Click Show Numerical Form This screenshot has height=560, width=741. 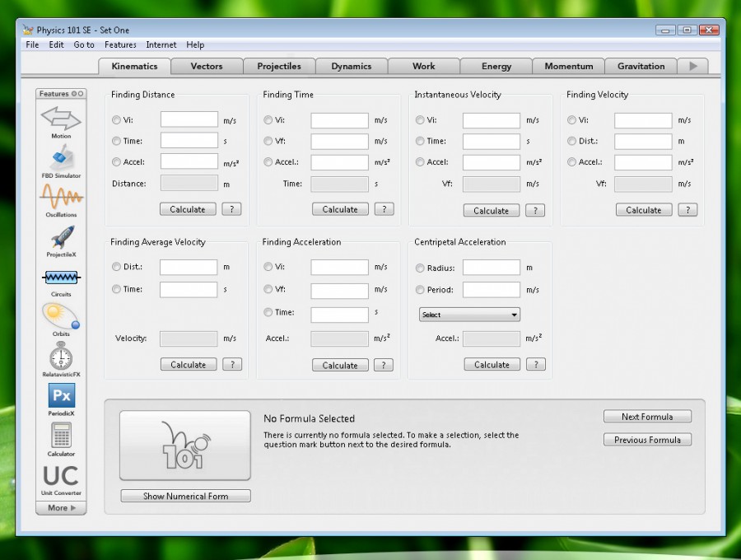tap(184, 495)
